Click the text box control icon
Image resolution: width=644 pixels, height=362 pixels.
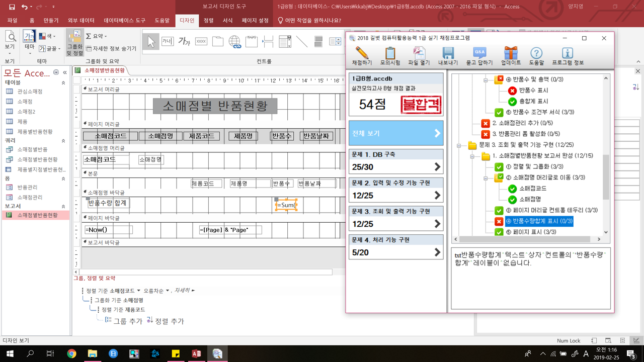pos(168,41)
